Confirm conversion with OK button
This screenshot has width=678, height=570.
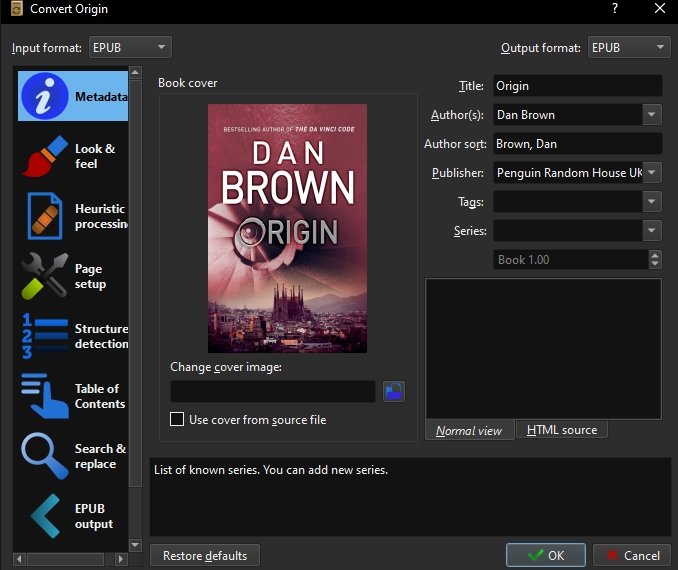point(546,555)
